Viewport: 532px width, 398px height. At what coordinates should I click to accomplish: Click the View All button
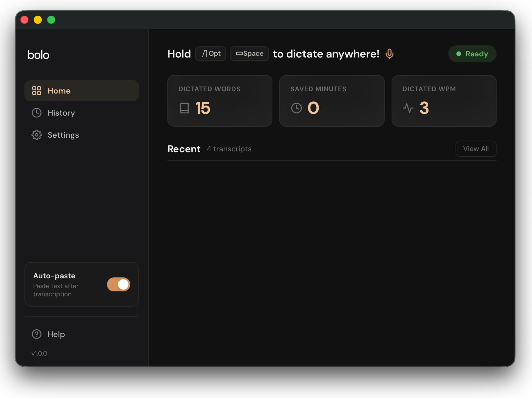point(476,149)
